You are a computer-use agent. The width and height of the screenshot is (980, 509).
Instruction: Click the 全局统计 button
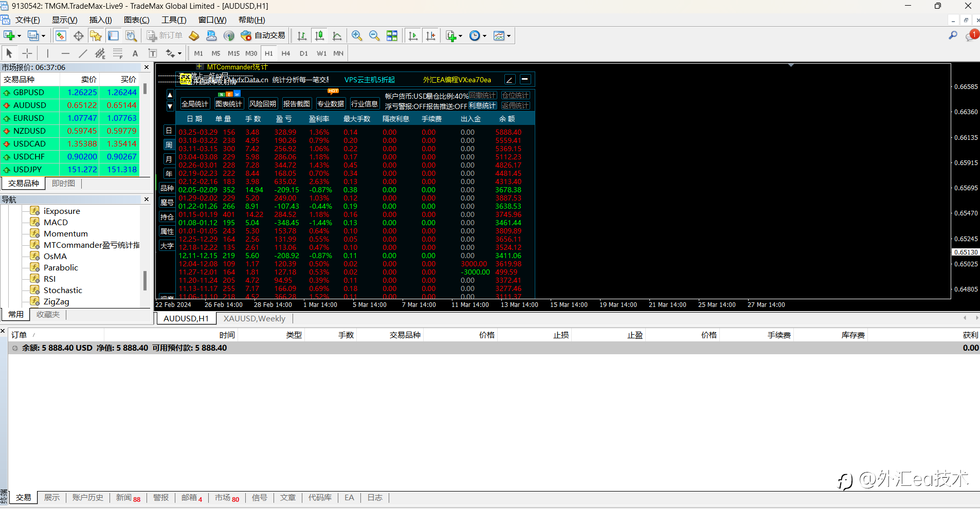tap(195, 104)
